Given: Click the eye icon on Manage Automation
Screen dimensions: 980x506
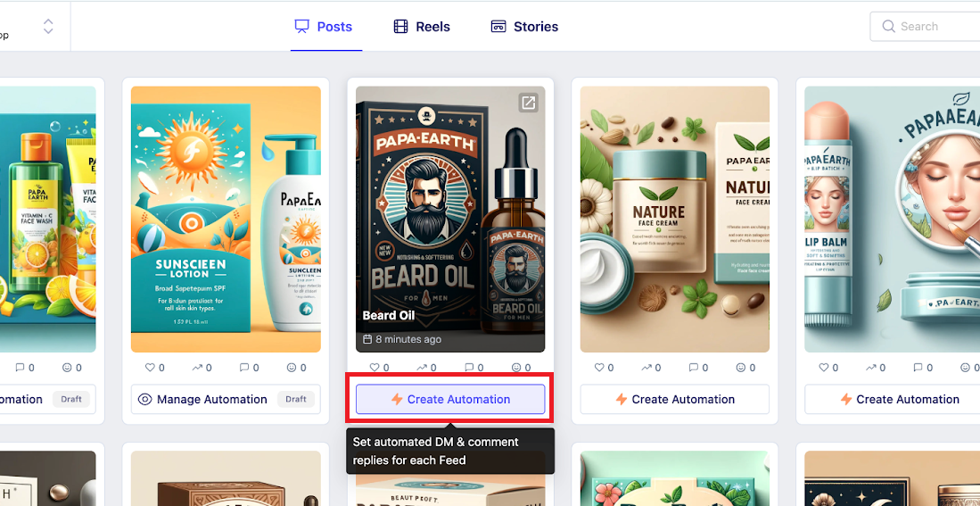Looking at the screenshot, I should click(x=145, y=399).
